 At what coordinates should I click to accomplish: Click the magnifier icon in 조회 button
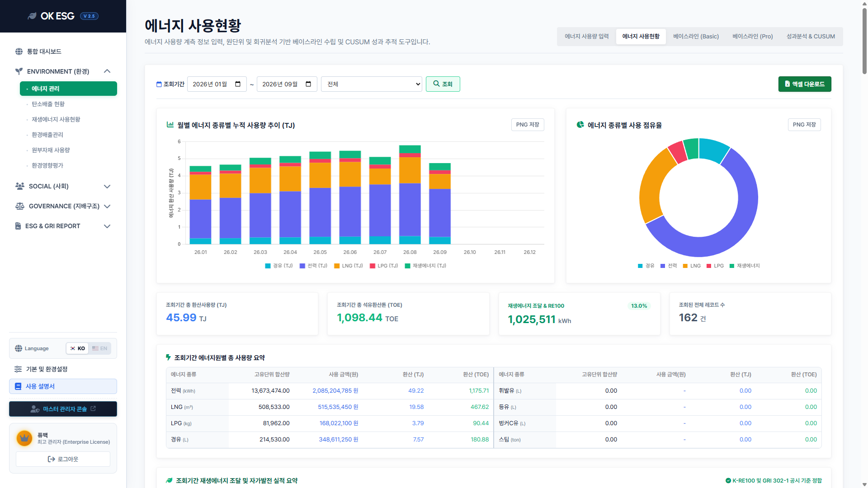coord(436,84)
